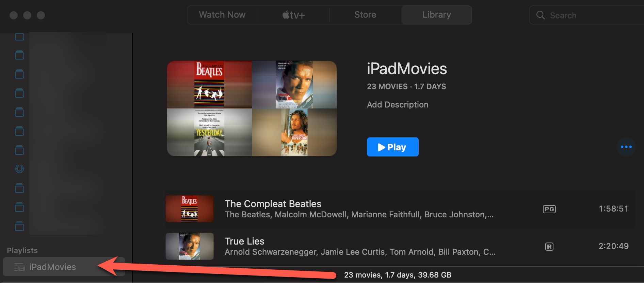Click The Compleat Beatles thumbnail
Viewport: 644px width, 283px height.
tap(190, 209)
